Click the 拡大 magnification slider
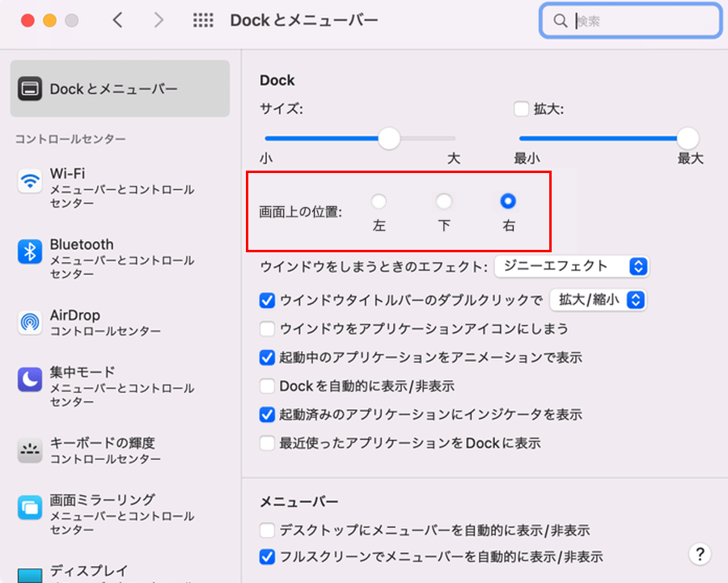 pos(609,138)
